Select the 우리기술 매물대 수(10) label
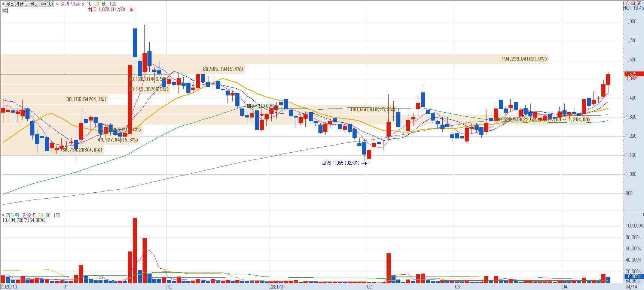Viewport: 644px width, 290px height. coord(30,4)
